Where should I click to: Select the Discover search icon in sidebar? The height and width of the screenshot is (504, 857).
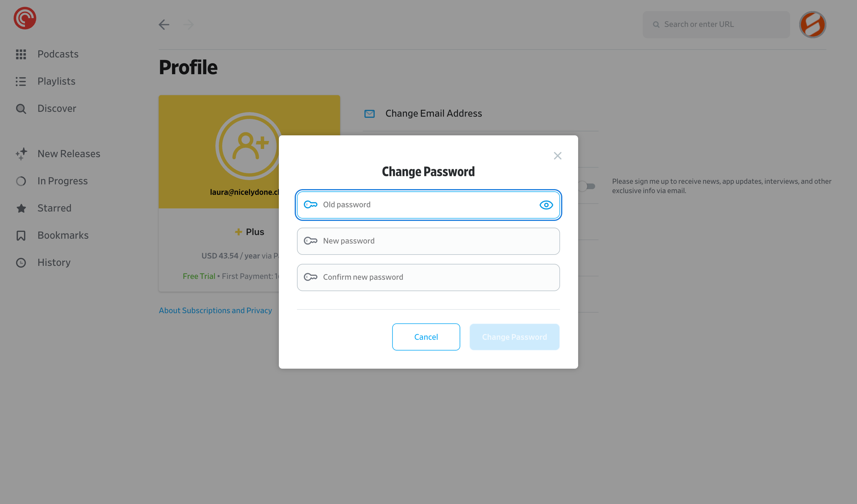(x=21, y=109)
